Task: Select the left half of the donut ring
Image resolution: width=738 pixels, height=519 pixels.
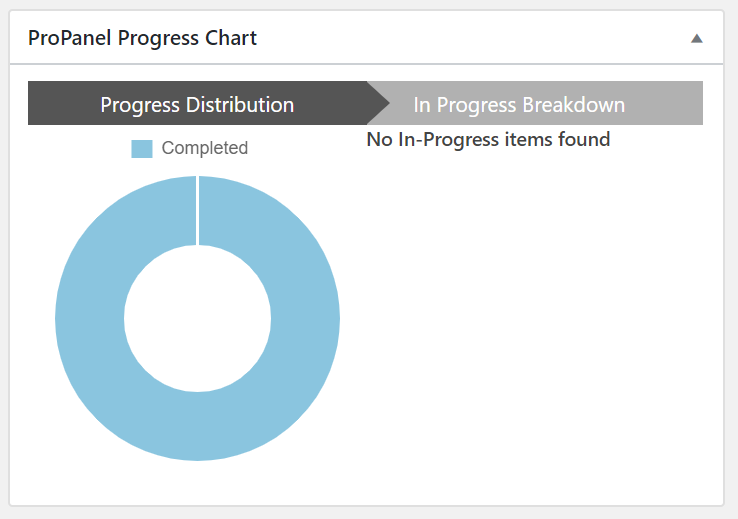Action: [x=89, y=318]
